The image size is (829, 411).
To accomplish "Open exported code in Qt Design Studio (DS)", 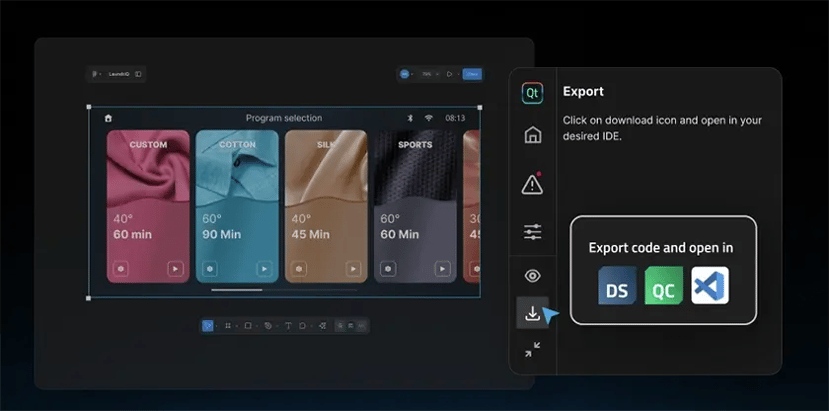I will (617, 286).
